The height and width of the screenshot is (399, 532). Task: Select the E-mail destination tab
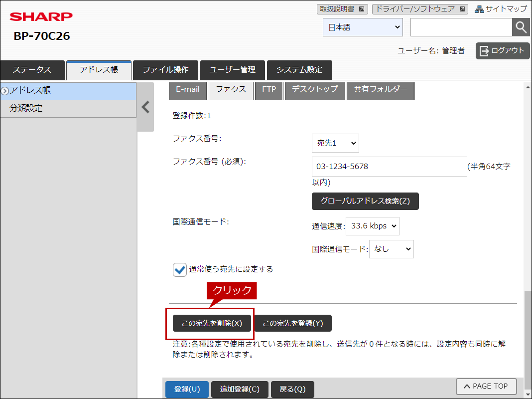pyautogui.click(x=188, y=90)
